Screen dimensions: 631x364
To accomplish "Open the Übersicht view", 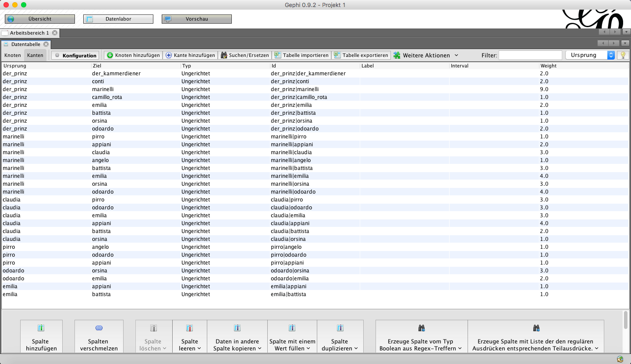I will tap(40, 19).
